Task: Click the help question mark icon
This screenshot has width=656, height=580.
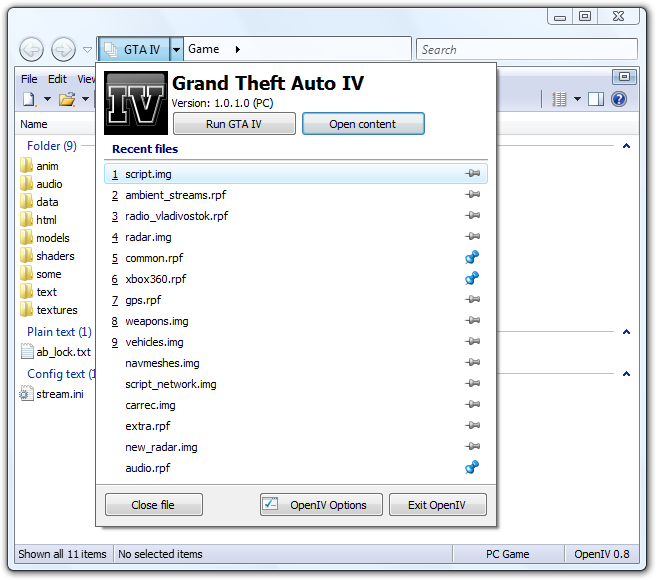Action: point(619,99)
